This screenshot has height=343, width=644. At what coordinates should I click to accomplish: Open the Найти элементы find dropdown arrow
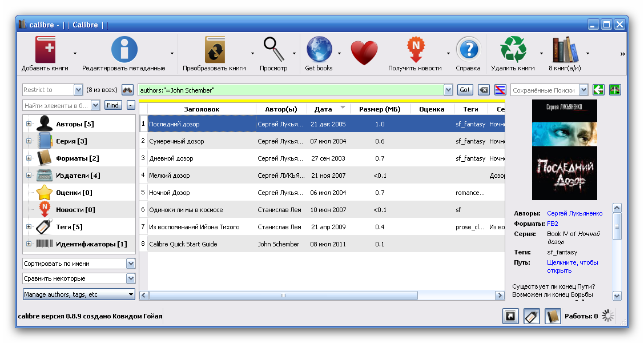pos(95,105)
